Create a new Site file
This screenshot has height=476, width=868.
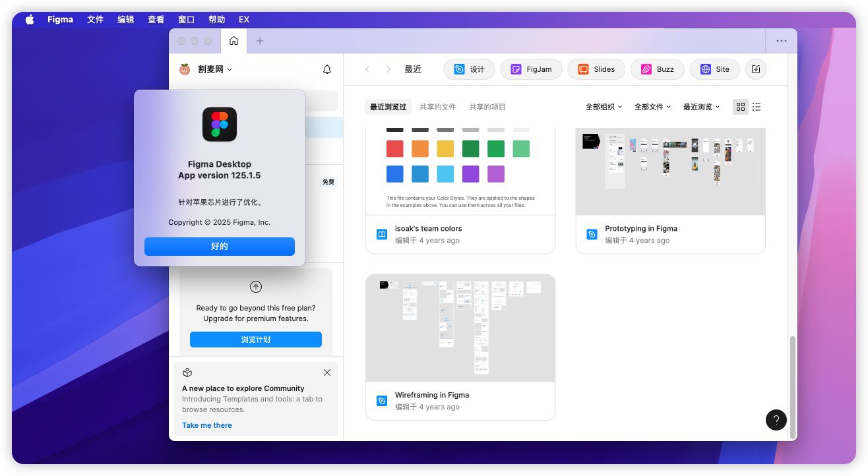pos(715,69)
